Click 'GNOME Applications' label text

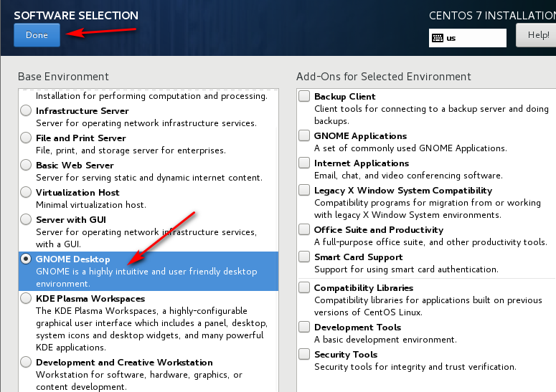tap(361, 136)
